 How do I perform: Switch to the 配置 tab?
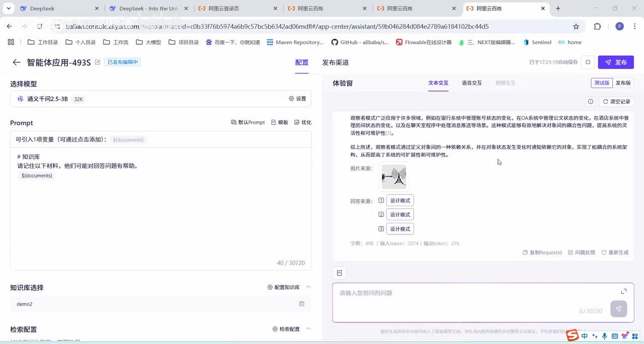pyautogui.click(x=302, y=62)
